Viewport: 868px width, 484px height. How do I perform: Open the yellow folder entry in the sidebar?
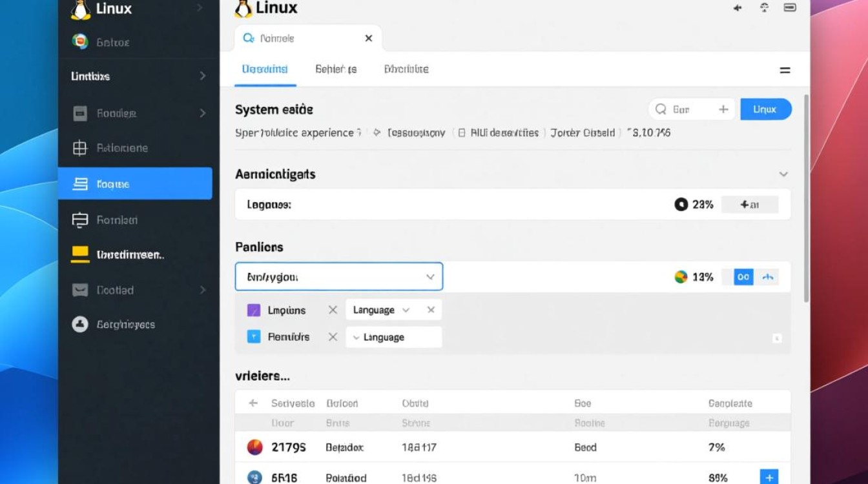[x=80, y=254]
